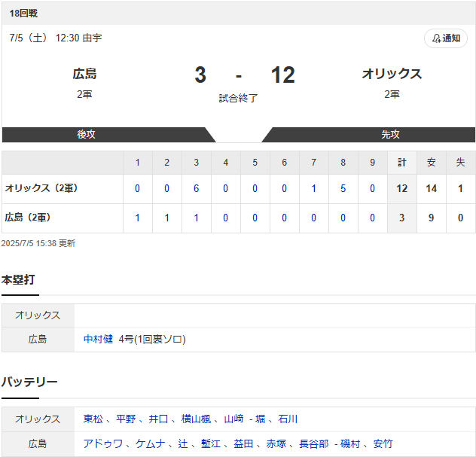Image resolution: width=476 pixels, height=457 pixels.
Task: Click the 安 column header
Action: [431, 163]
